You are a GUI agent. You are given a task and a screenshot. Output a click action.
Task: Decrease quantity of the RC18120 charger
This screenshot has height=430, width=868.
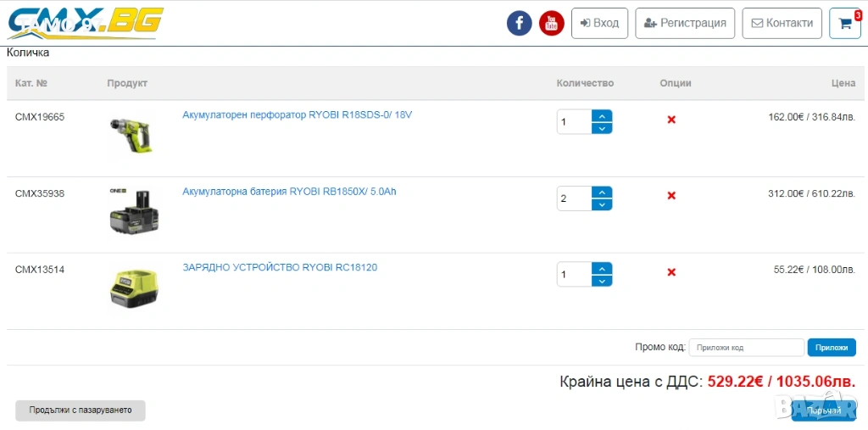601,281
